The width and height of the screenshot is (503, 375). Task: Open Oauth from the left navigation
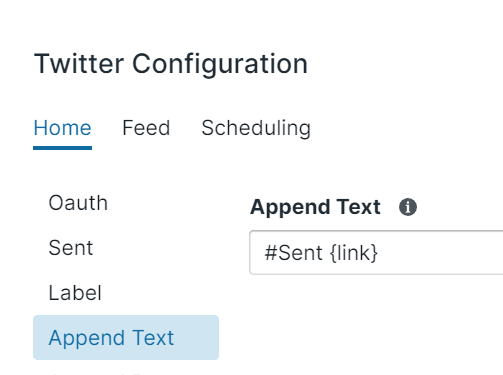[x=78, y=203]
